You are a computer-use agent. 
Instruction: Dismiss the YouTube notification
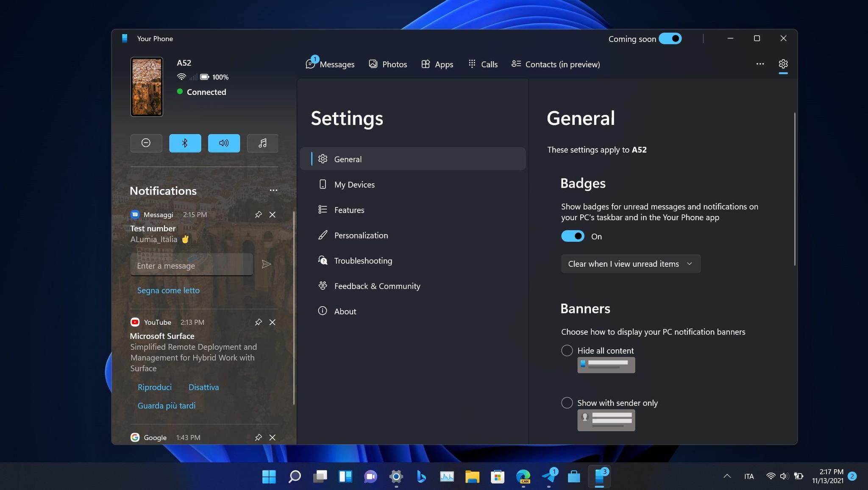tap(273, 322)
